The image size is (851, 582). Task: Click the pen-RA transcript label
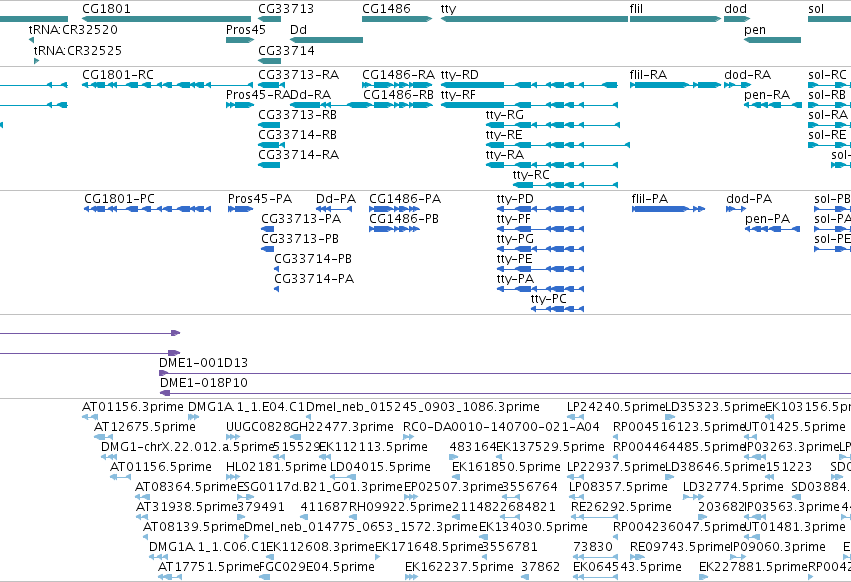coord(767,95)
